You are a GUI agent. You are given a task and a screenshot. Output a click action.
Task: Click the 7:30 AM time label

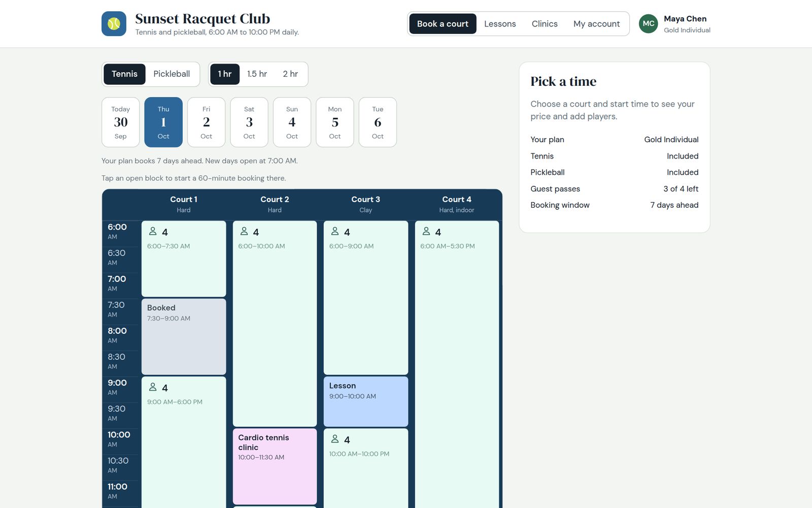coord(116,309)
